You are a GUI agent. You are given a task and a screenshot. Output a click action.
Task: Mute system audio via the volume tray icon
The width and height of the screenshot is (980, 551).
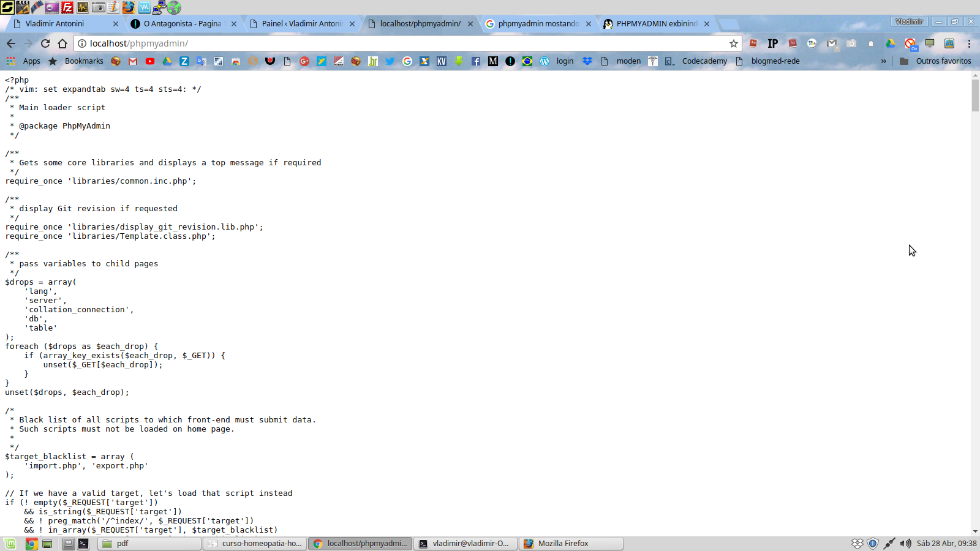pyautogui.click(x=906, y=543)
